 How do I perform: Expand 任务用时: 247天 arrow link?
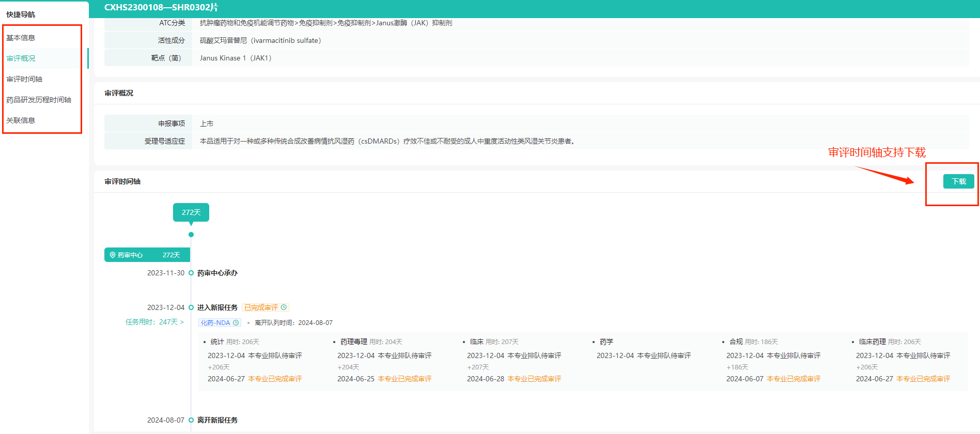pyautogui.click(x=154, y=322)
